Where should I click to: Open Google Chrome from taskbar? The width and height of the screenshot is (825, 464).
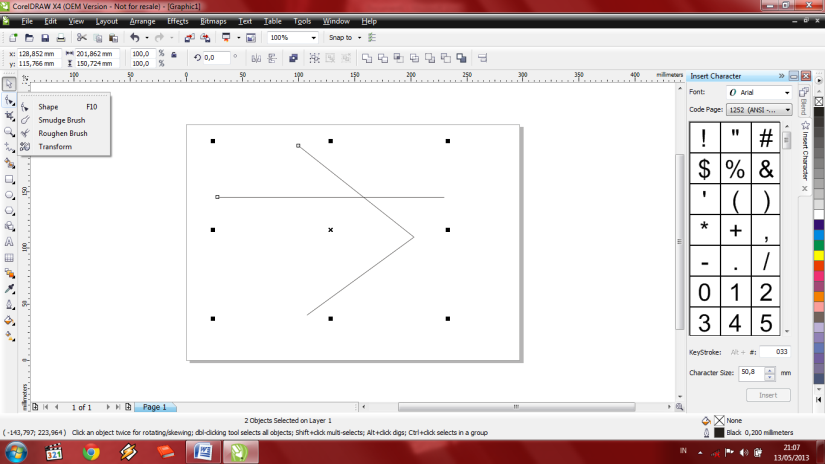[92, 452]
